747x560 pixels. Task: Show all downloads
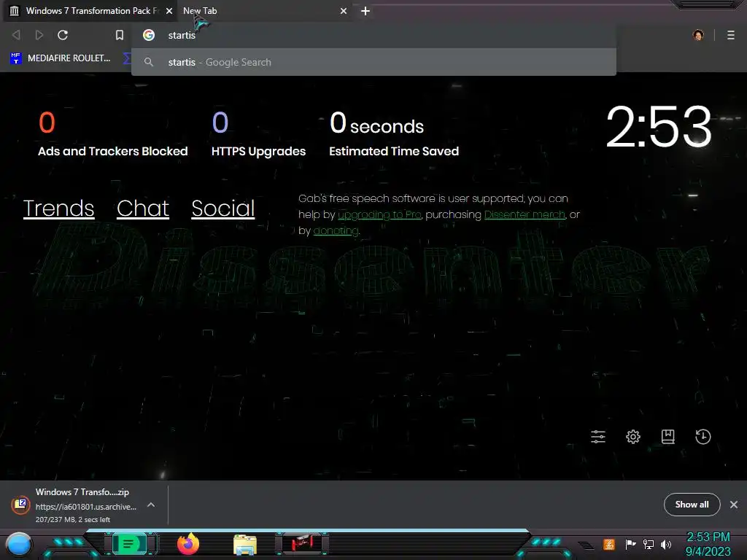click(692, 505)
